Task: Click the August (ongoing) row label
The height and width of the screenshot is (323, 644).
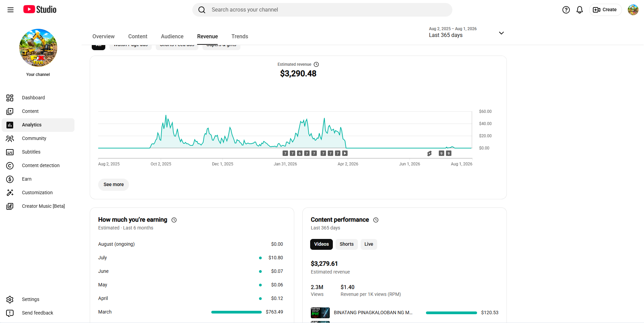Action: (116, 244)
